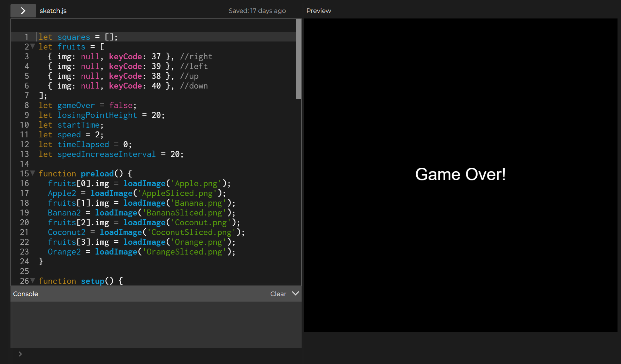Click the //right comment on line 3
This screenshot has width=621, height=364.
[x=196, y=56]
